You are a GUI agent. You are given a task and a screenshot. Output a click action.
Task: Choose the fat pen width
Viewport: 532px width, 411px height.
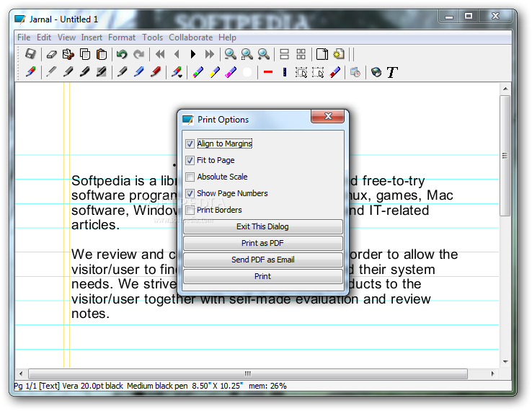point(101,72)
